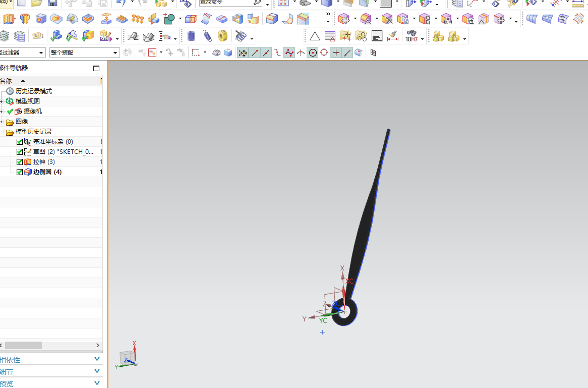Viewport: 588px width, 388px height.
Task: Show more toolbar items via double chevron
Action: 328,14
